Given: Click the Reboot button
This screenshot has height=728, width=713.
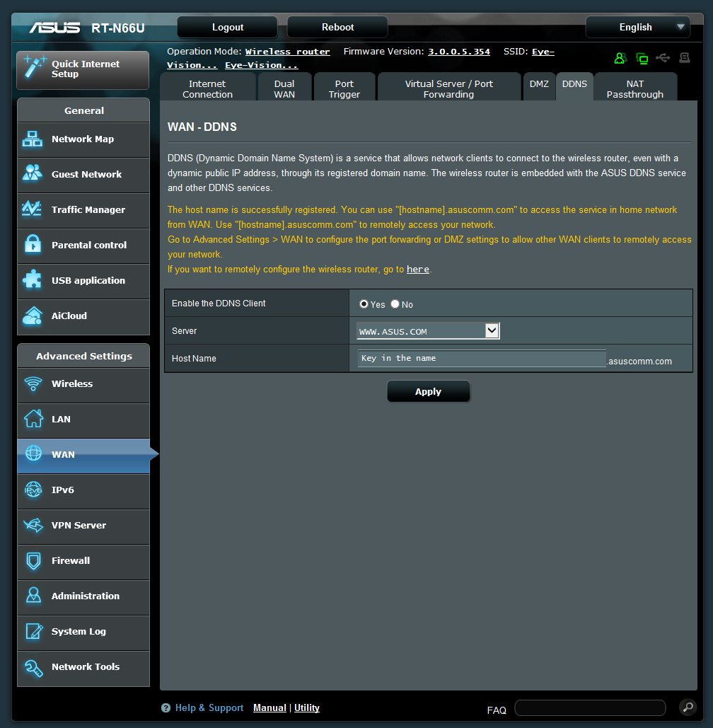Looking at the screenshot, I should (337, 27).
